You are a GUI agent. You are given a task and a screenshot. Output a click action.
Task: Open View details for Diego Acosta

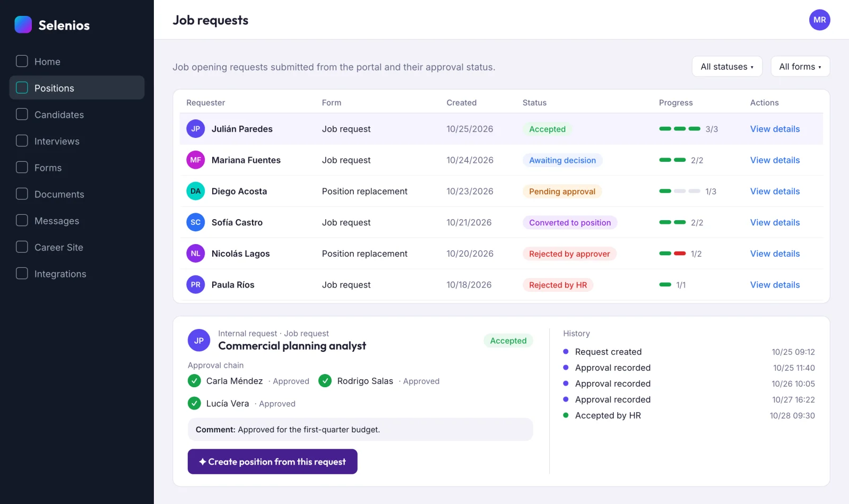[x=775, y=192]
